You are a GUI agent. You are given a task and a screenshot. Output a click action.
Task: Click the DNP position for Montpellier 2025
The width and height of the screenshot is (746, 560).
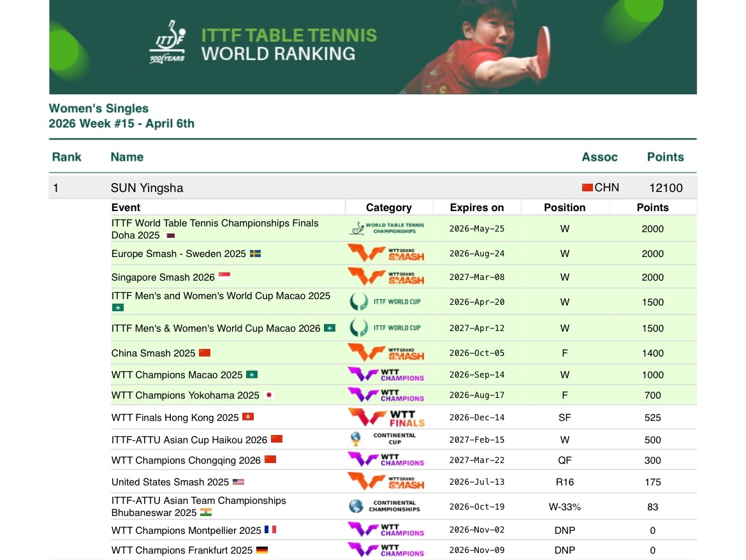[x=565, y=530]
